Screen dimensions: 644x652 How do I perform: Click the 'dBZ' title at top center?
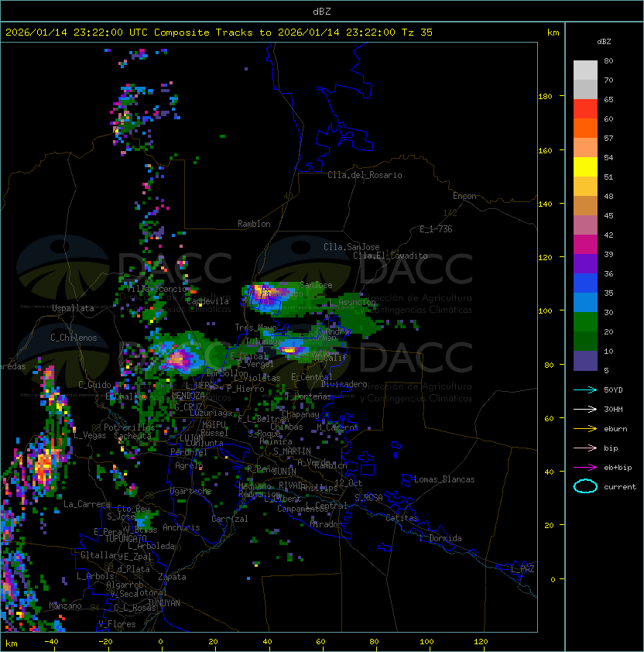(x=322, y=12)
